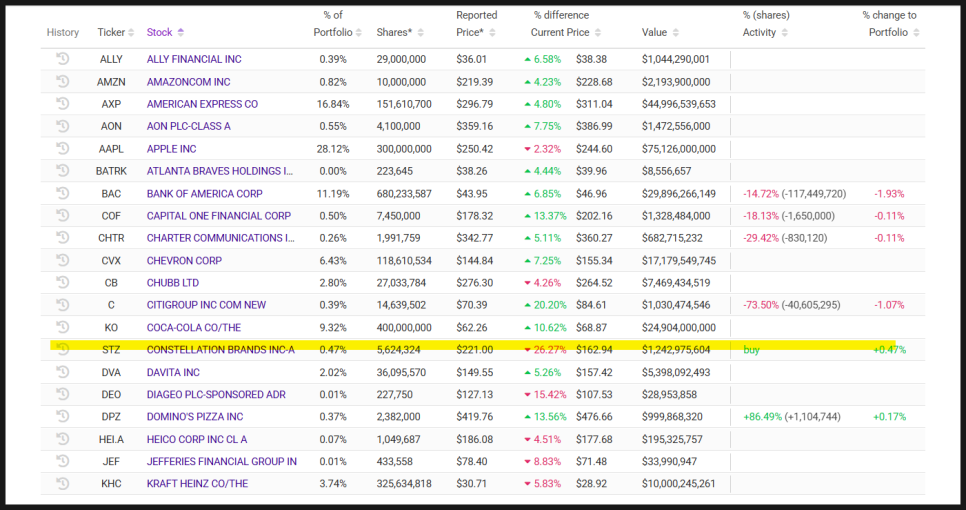This screenshot has height=510, width=966.
Task: Open DAVITA INC stock link
Action: tap(173, 373)
